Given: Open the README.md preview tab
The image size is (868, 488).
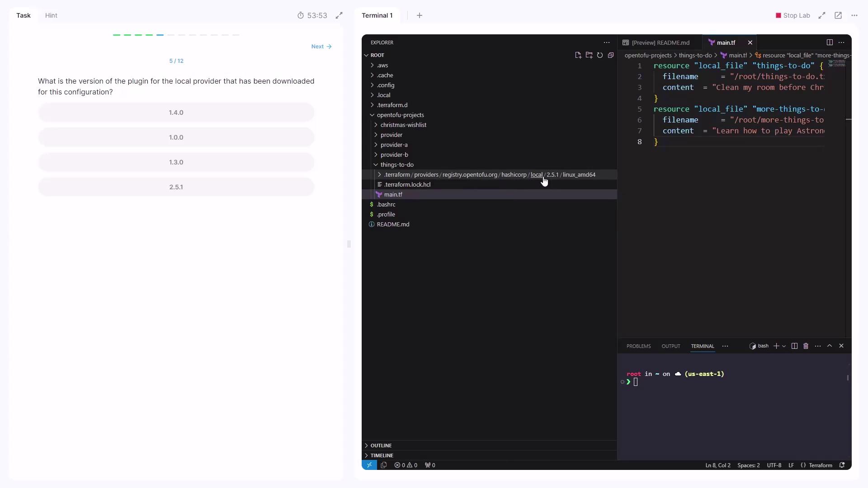Looking at the screenshot, I should (660, 42).
